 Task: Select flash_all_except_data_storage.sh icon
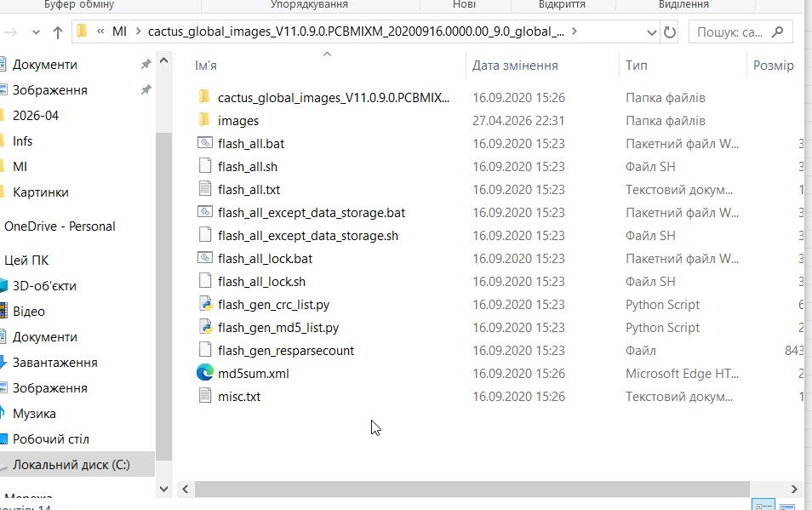pyautogui.click(x=205, y=235)
